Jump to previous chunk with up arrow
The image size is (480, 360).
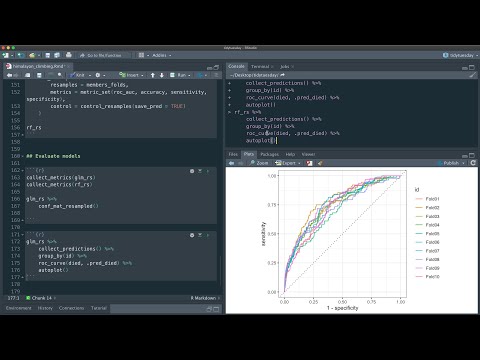153,75
